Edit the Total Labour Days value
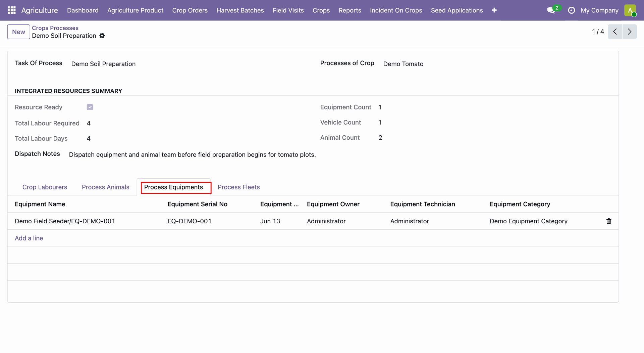 click(89, 138)
